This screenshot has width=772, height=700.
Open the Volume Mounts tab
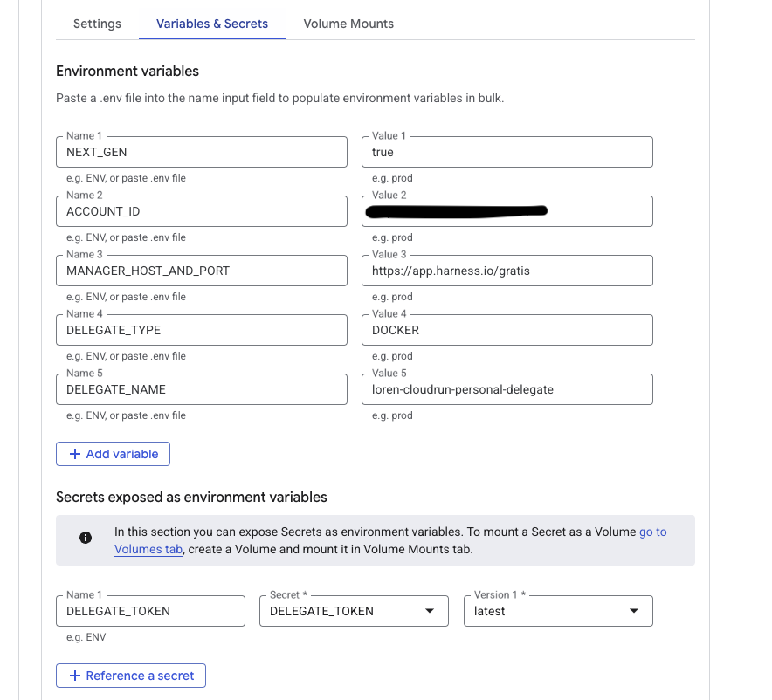point(348,24)
